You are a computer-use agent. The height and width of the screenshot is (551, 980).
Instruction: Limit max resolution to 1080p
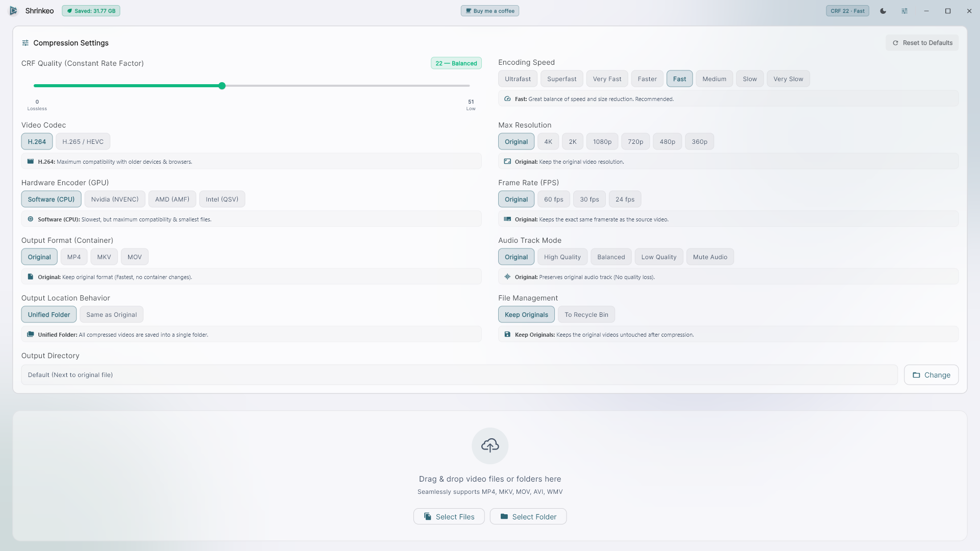602,142
